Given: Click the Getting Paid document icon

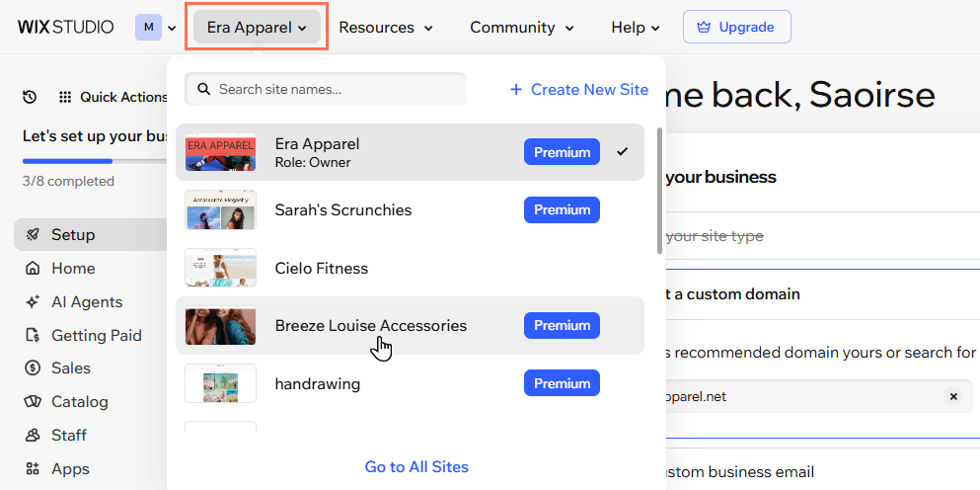Looking at the screenshot, I should 32,336.
